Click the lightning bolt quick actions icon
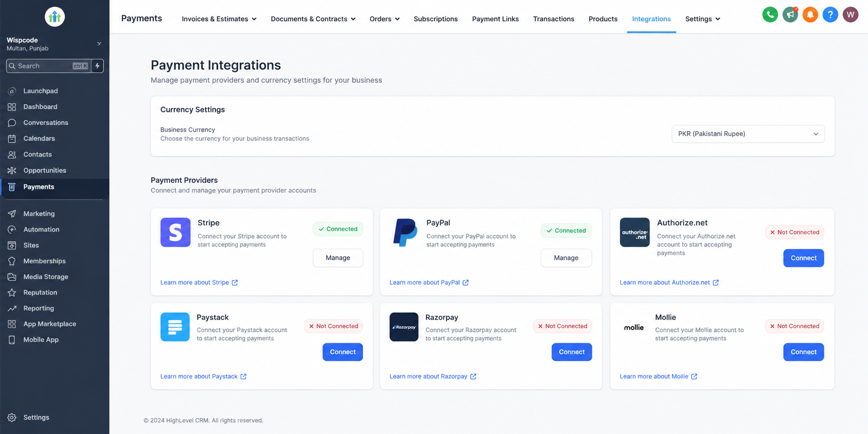This screenshot has width=868, height=434. [97, 66]
